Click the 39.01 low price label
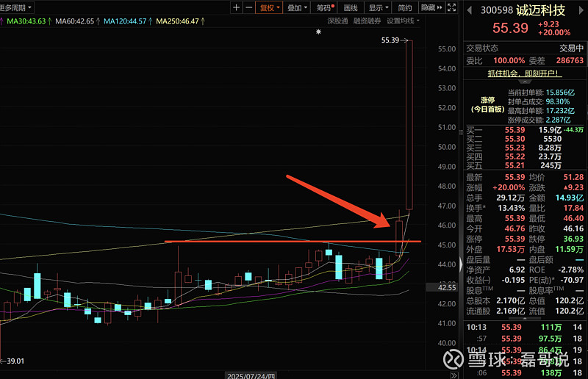588x379 pixels. pos(15,361)
